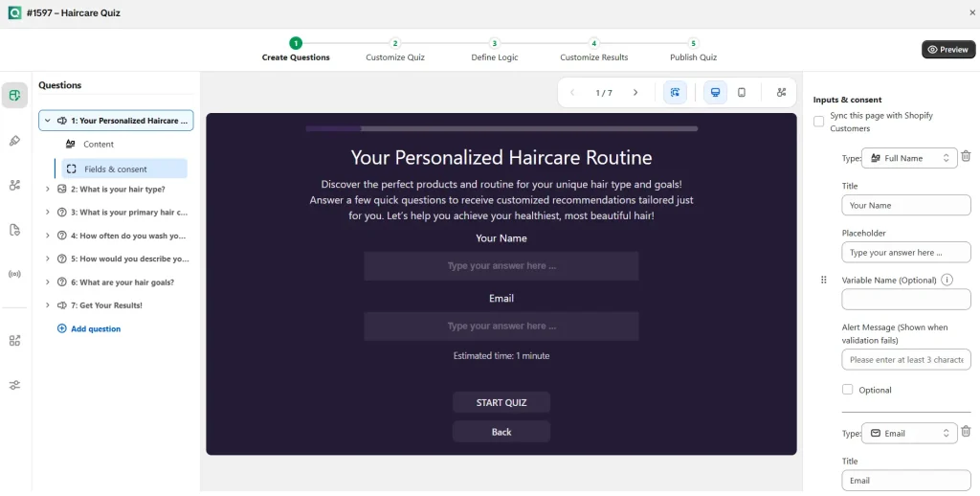Go to step 5 Publish Quiz
Screen dimensions: 980x496
693,50
